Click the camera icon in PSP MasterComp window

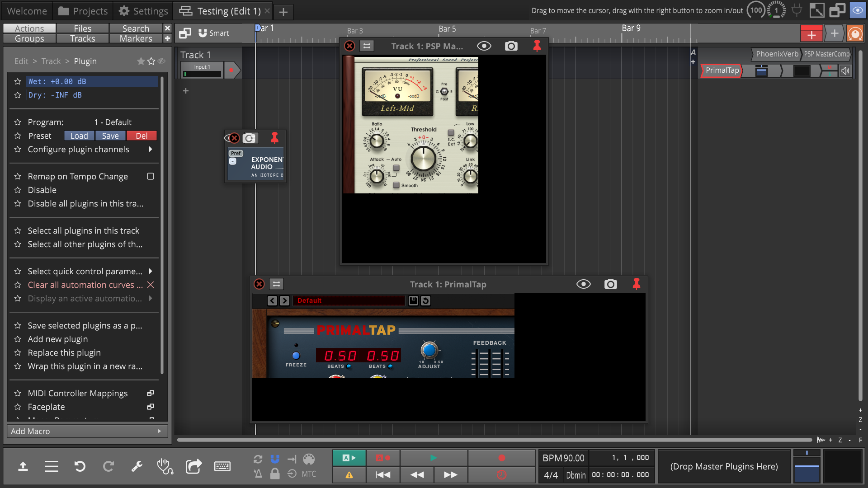[x=511, y=46]
